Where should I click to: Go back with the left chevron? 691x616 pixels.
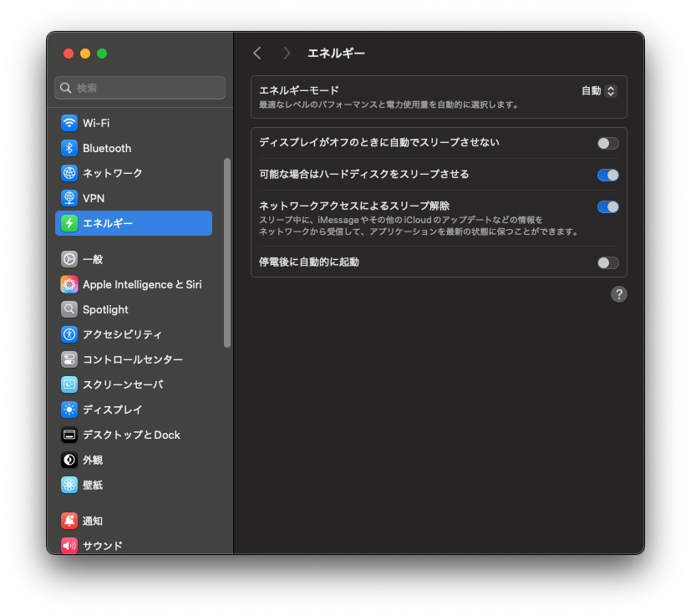258,53
